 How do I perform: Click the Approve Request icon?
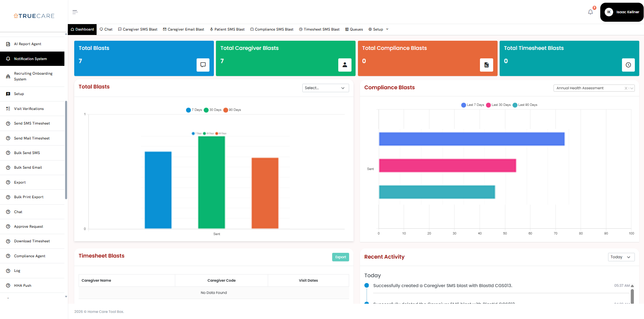pos(8,227)
